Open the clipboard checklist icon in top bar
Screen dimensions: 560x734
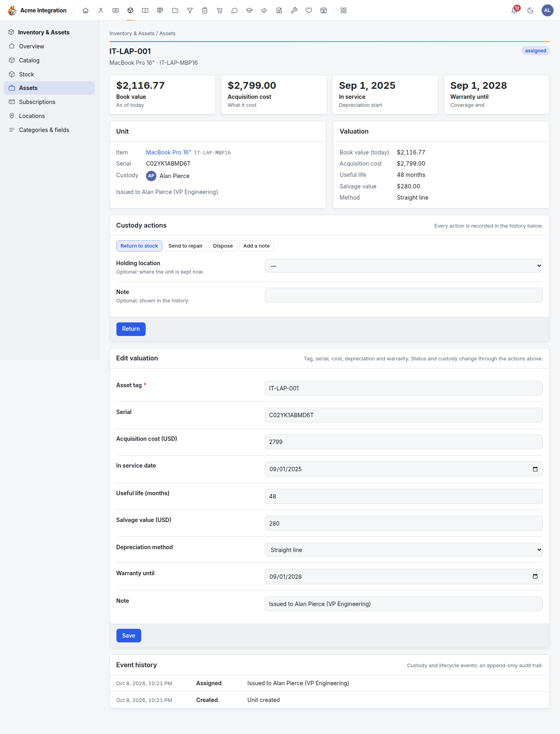click(205, 10)
